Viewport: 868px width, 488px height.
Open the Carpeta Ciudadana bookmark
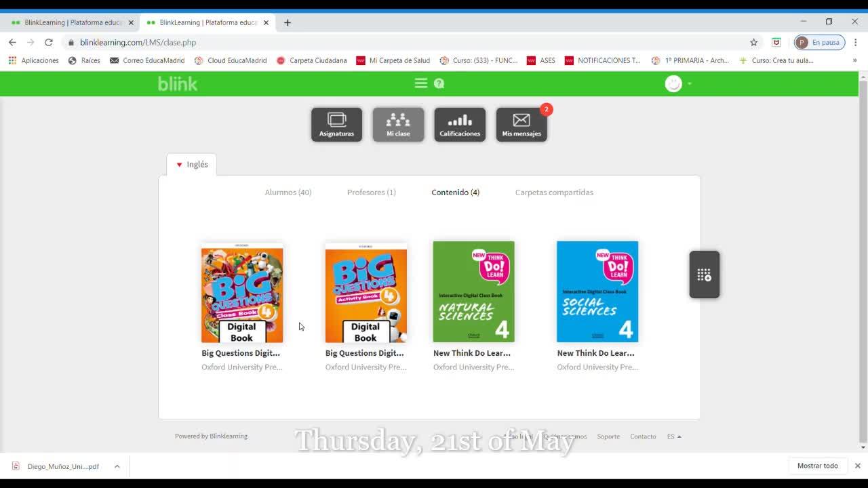(x=311, y=60)
